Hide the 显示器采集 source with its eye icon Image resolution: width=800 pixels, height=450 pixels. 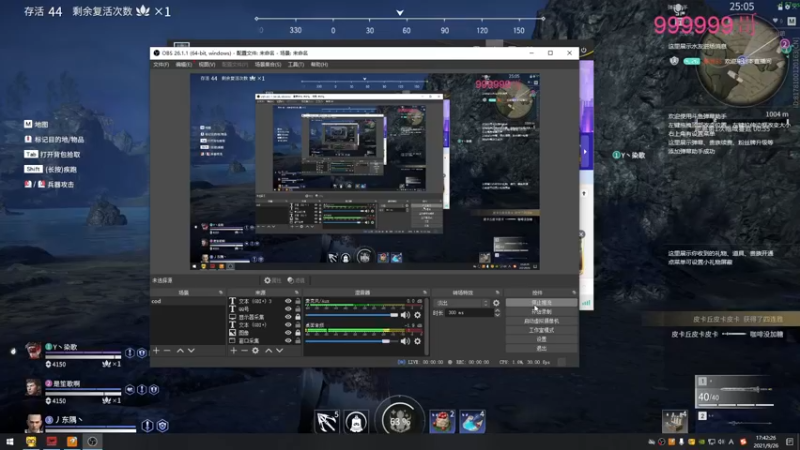(288, 317)
